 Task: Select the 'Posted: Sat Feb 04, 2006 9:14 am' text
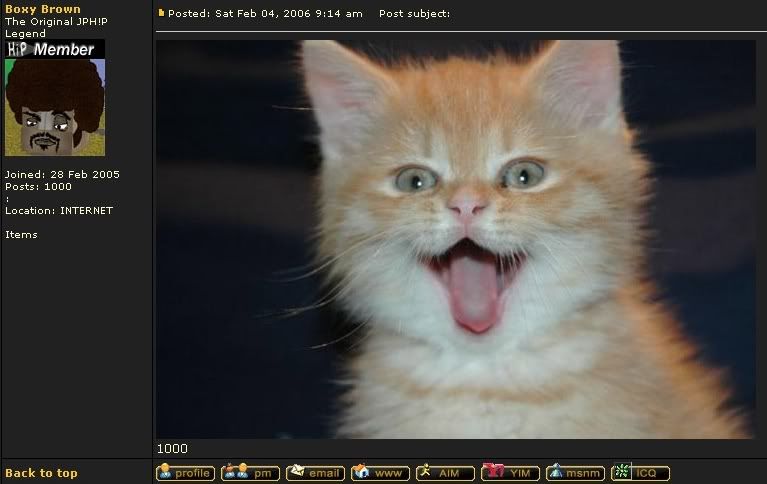(x=265, y=14)
